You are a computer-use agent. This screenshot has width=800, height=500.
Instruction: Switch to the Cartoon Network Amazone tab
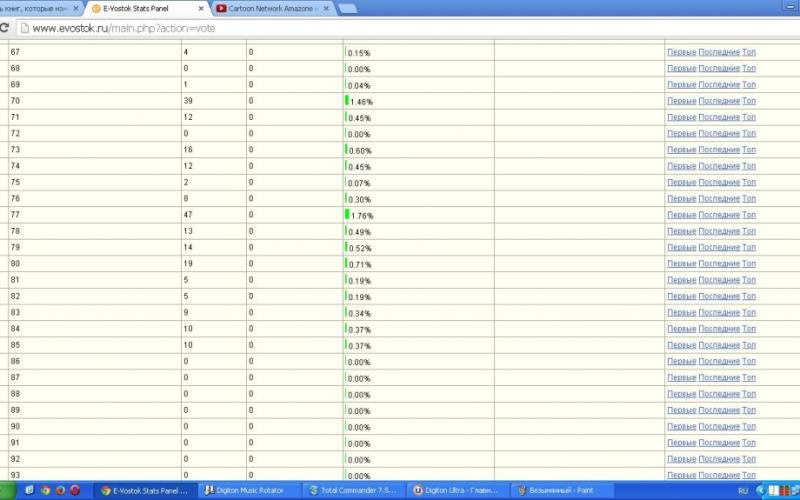click(270, 8)
